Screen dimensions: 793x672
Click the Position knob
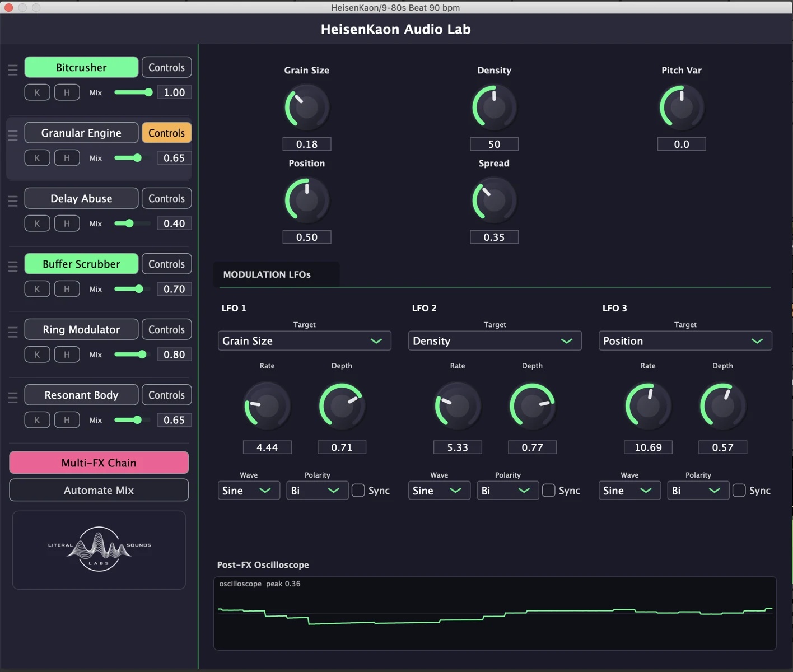[x=306, y=200]
